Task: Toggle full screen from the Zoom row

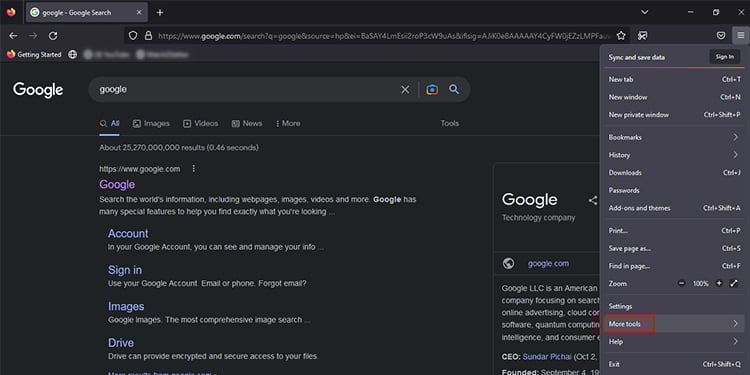Action: click(734, 284)
